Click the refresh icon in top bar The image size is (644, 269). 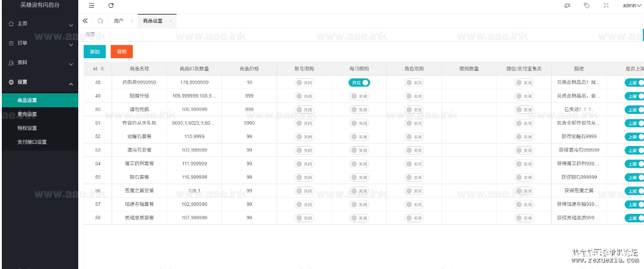point(111,5)
